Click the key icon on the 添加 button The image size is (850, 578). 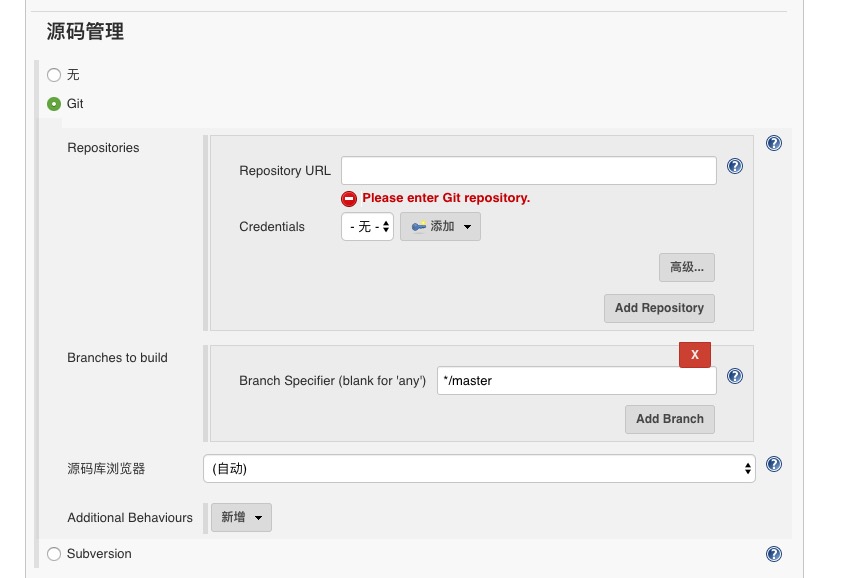coord(418,227)
